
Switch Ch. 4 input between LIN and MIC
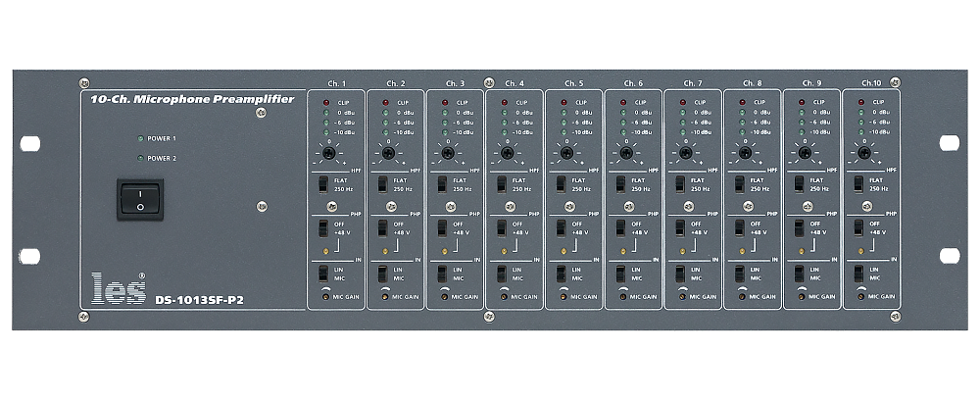tap(501, 274)
